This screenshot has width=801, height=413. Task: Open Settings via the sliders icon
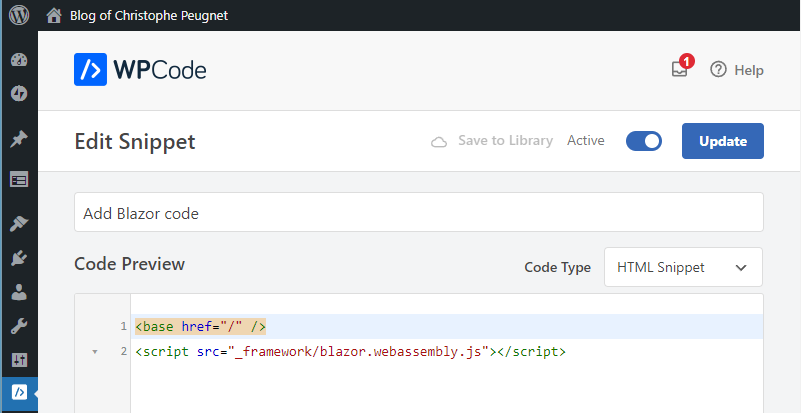[x=19, y=360]
